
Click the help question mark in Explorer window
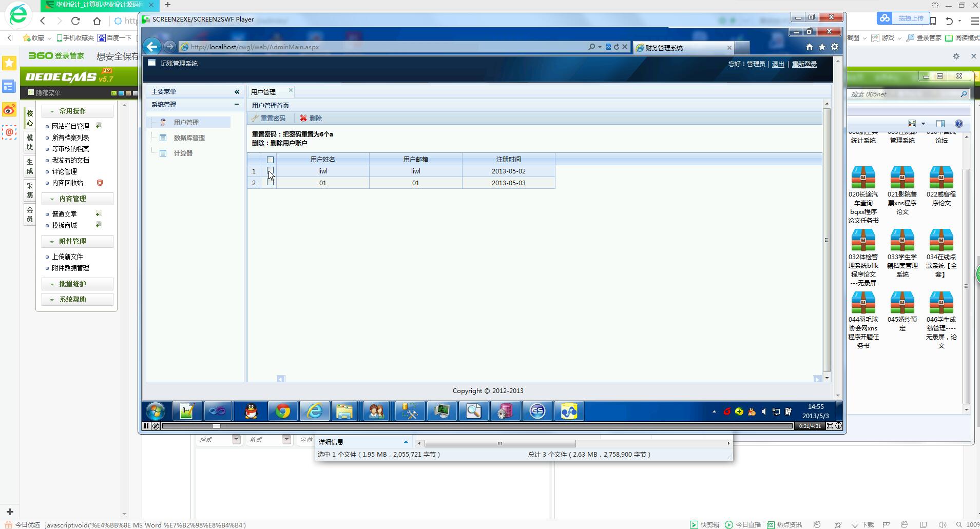click(958, 124)
